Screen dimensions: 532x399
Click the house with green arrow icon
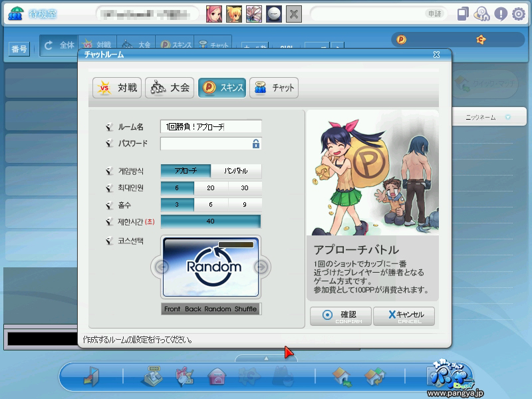coord(342,376)
